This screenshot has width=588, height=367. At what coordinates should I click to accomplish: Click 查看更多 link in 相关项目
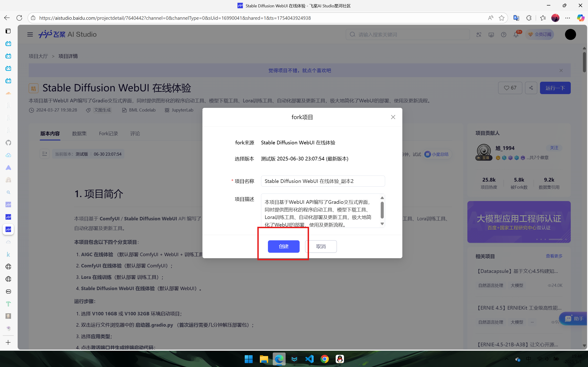(x=554, y=256)
